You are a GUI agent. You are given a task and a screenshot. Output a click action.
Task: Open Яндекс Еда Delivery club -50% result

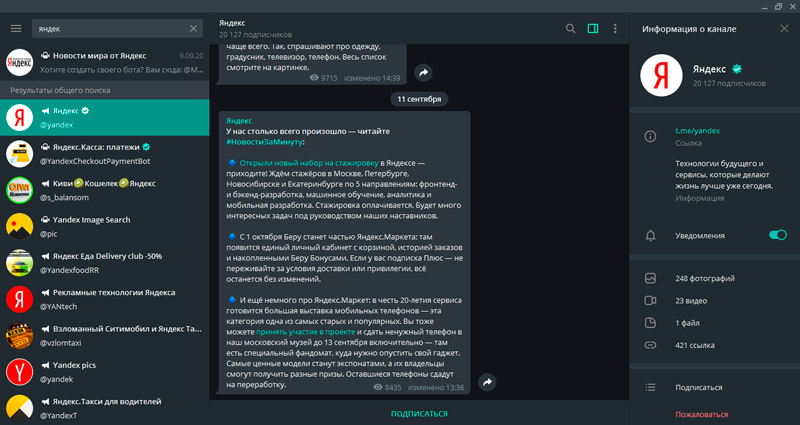click(x=105, y=263)
